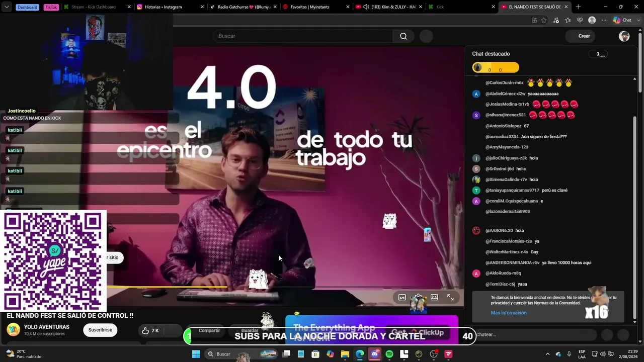Click the thumbs-up like icon
Image resolution: width=644 pixels, height=362 pixels.
point(145,330)
